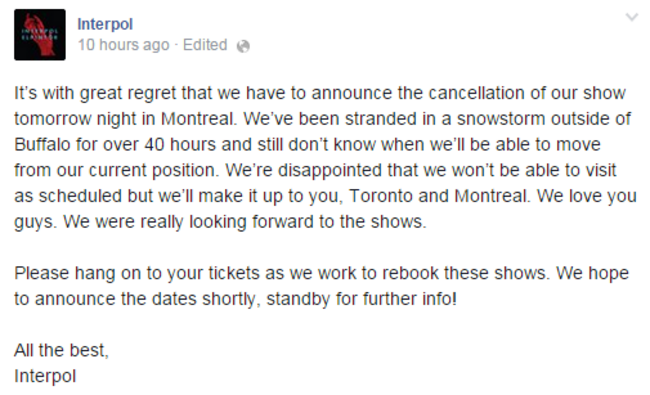
Task: Open the '10 hours ago' timestamp link
Action: pyautogui.click(x=124, y=45)
